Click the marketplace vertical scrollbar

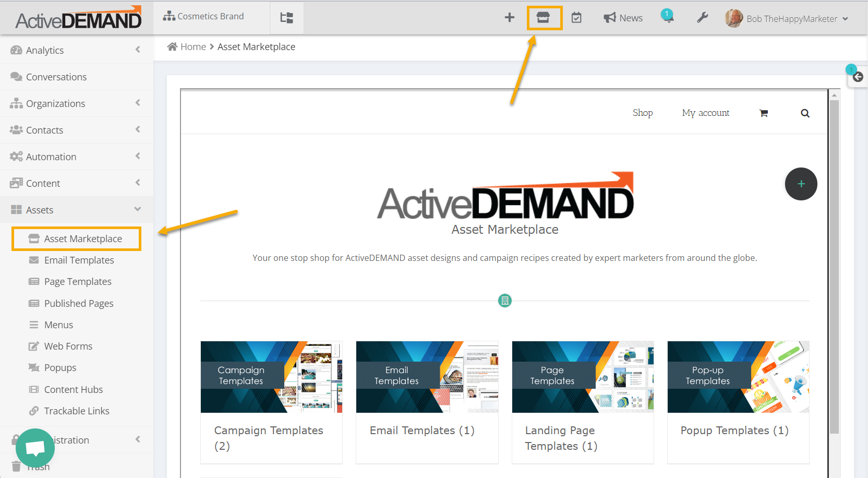click(x=834, y=266)
